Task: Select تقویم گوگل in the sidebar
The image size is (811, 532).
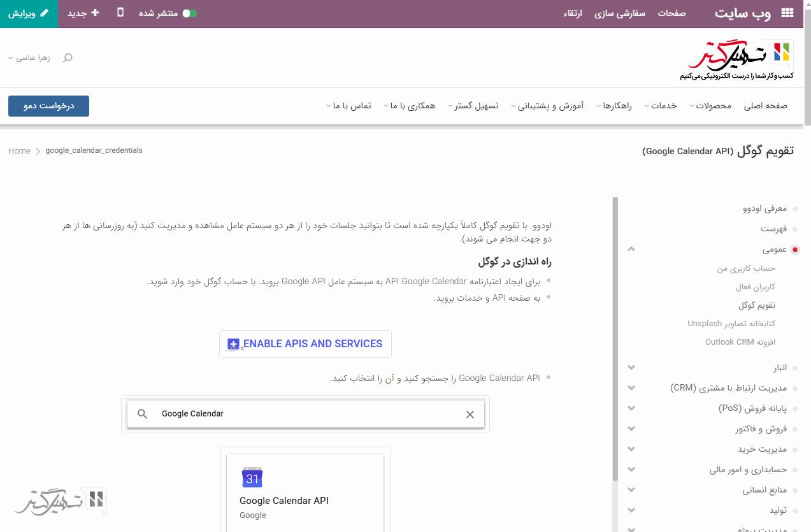Action: [757, 305]
